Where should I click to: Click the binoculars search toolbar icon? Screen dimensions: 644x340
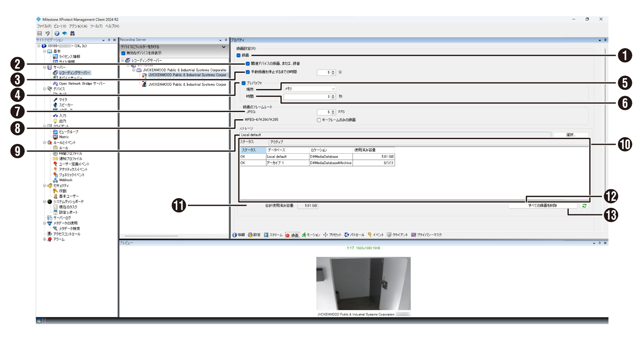[72, 34]
